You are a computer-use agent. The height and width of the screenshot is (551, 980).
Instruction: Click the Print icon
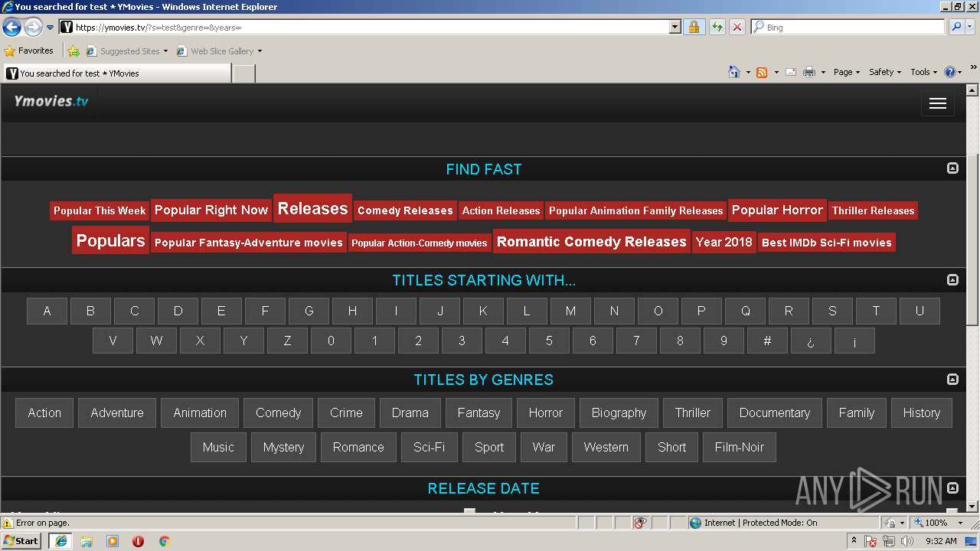point(808,72)
